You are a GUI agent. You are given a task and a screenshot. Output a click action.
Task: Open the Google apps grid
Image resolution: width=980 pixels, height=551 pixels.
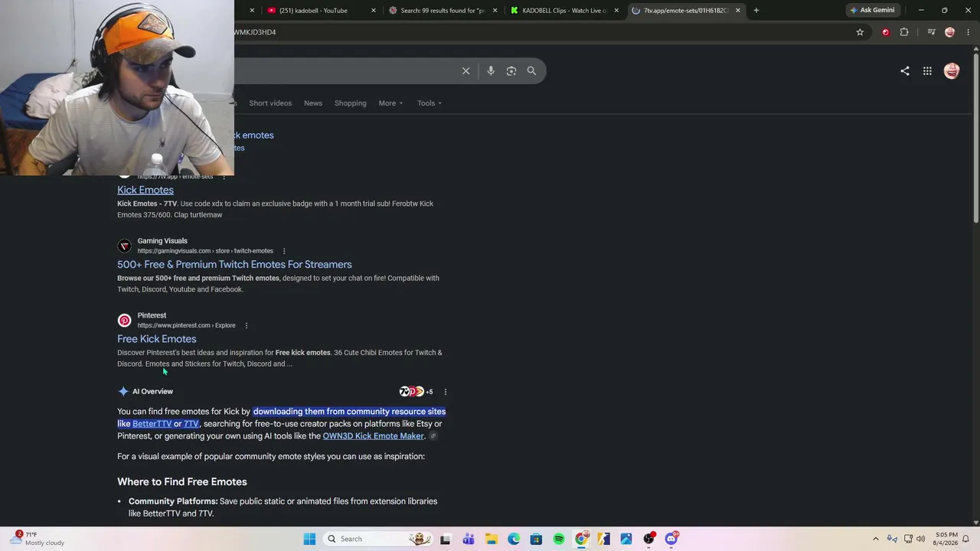click(927, 71)
